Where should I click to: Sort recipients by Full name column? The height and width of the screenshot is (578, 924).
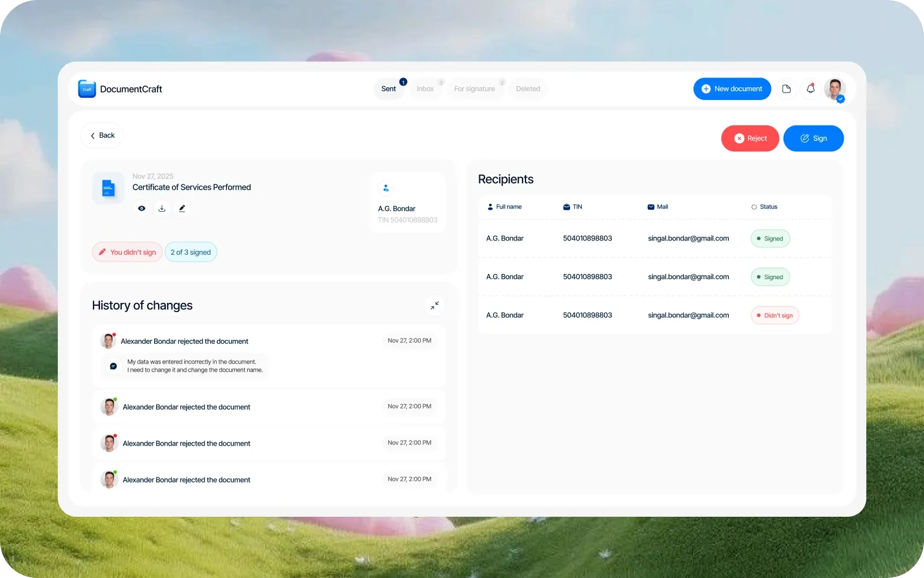click(x=504, y=207)
